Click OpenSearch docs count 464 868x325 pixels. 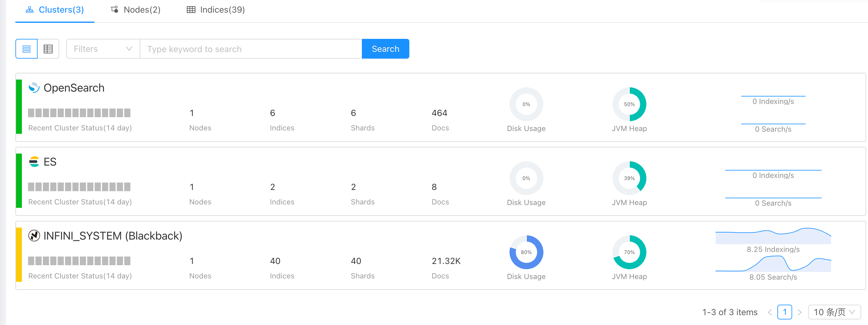click(439, 113)
